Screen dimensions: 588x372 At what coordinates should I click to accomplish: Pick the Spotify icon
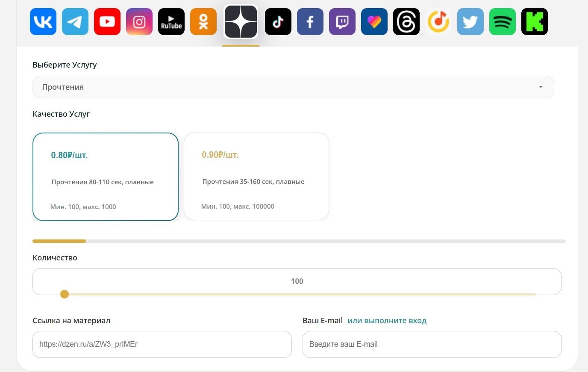503,21
